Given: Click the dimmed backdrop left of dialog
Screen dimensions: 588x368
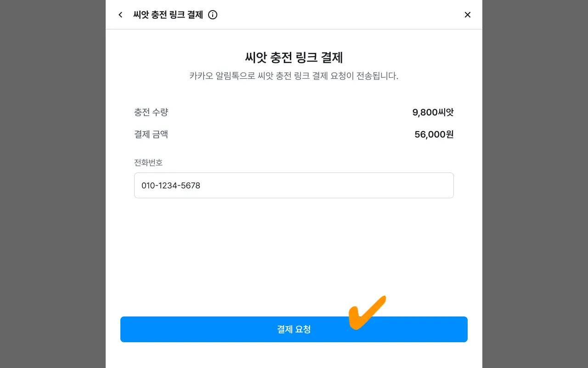Looking at the screenshot, I should coord(53,184).
